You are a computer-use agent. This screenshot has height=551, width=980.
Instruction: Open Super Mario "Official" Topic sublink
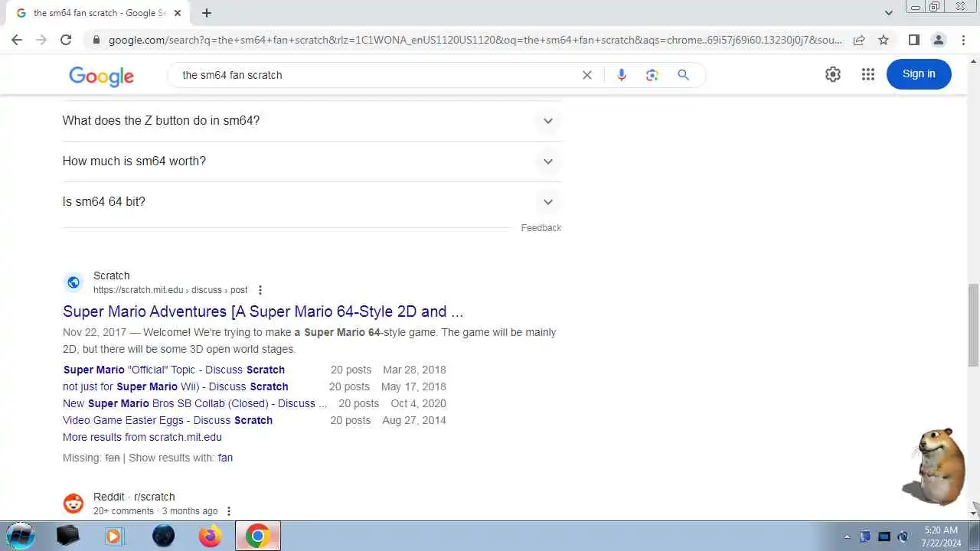click(x=174, y=370)
